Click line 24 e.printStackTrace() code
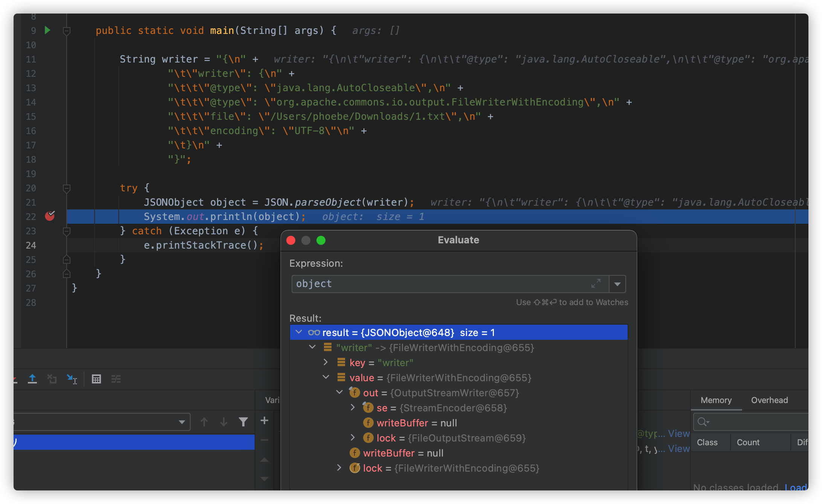Viewport: 822px width, 504px height. [x=204, y=245]
